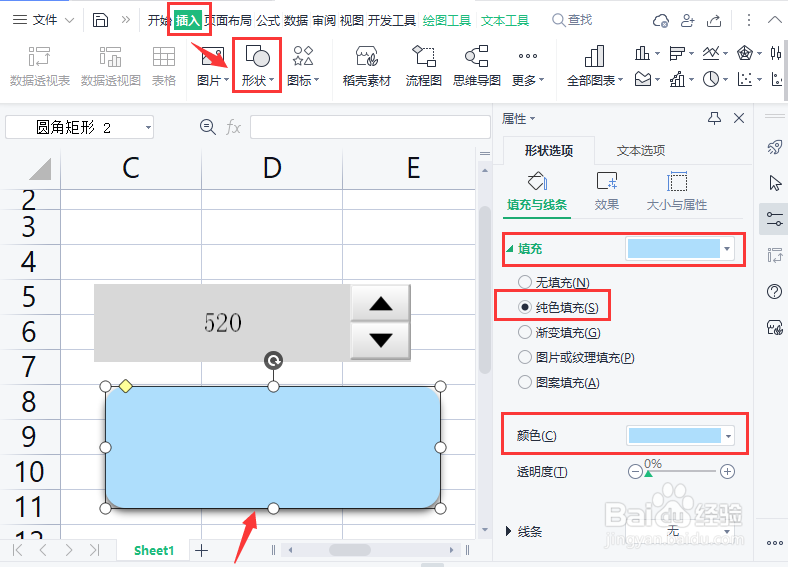Click the zoom magnifier beside fx
Screen dimensions: 788x567
pos(208,127)
